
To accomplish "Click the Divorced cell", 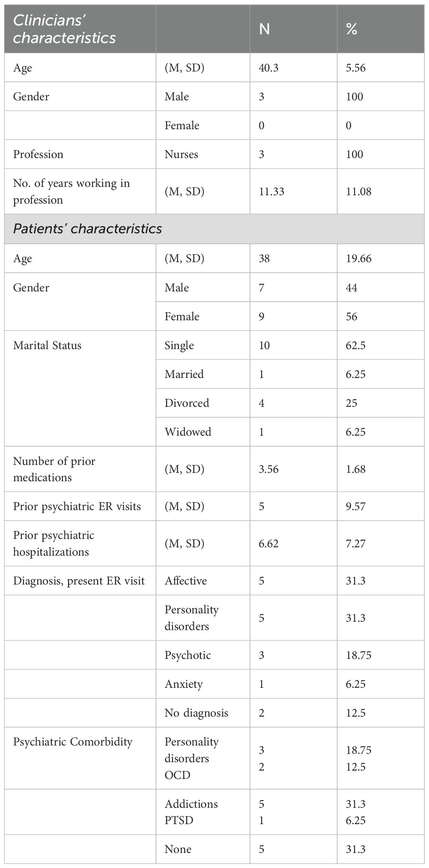I will (x=187, y=403).
